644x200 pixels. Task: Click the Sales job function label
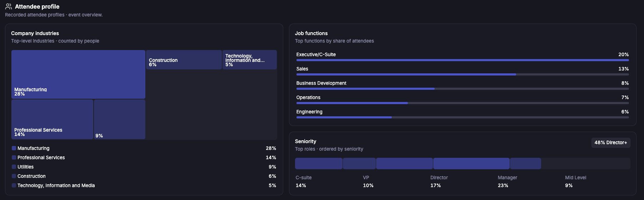(302, 69)
